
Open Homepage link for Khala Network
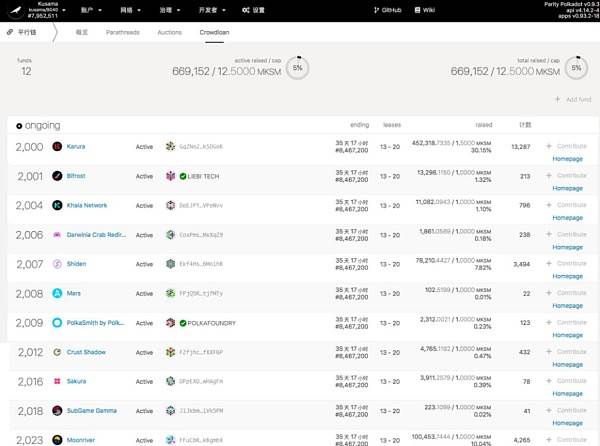tap(567, 218)
